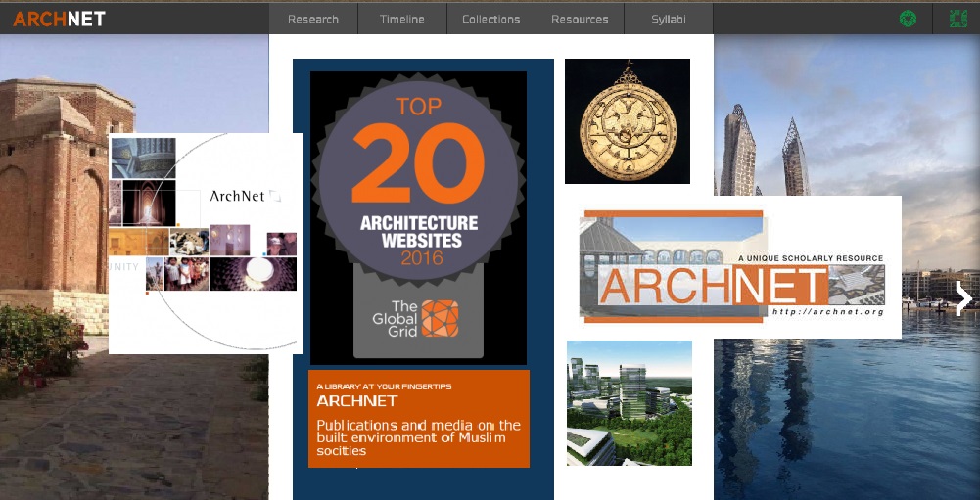Go to Collections in navigation bar
Image resolution: width=980 pixels, height=500 pixels.
490,19
